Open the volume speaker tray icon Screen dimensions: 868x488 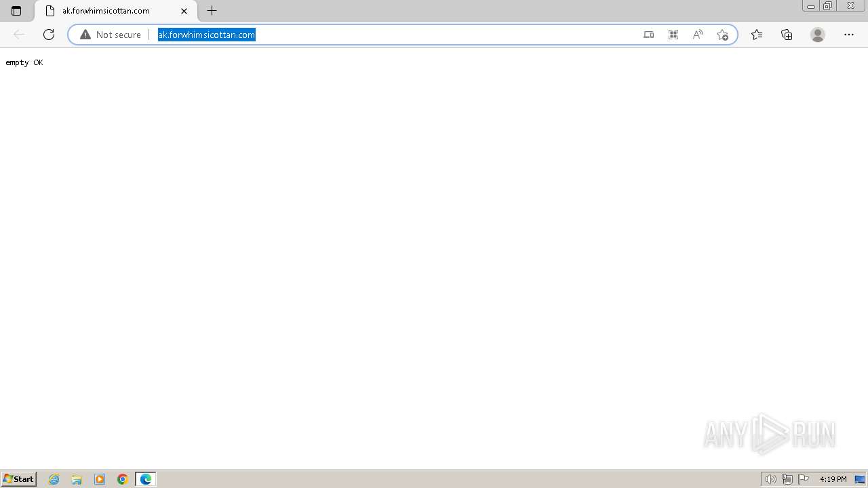pos(770,479)
